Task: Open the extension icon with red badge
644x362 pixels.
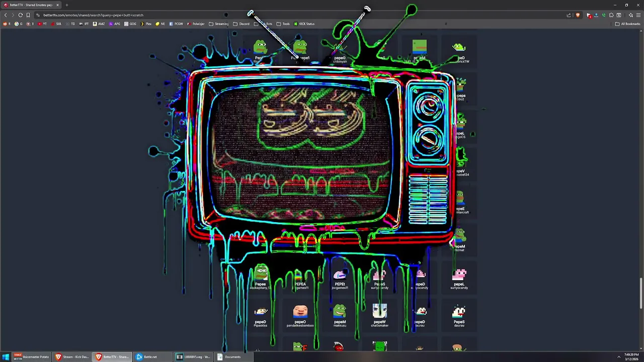Action: pos(589,15)
